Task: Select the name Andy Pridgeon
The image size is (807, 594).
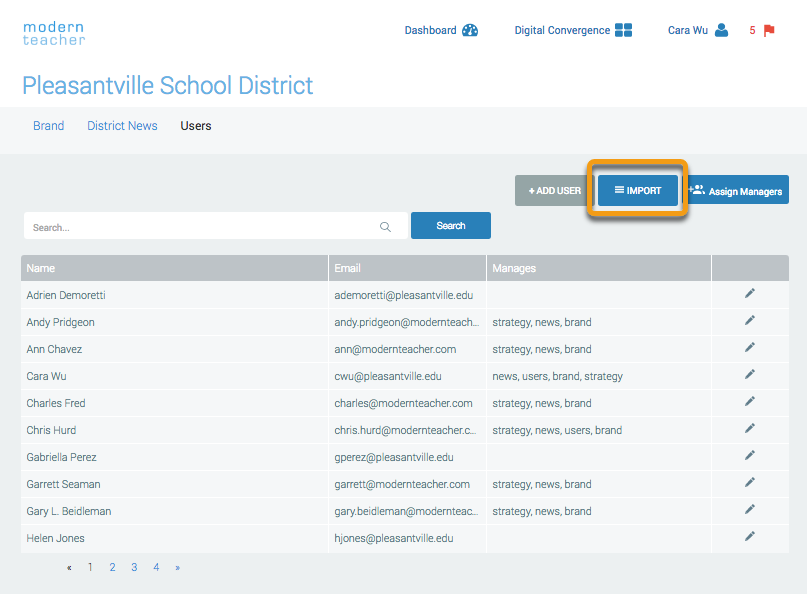Action: [x=60, y=322]
